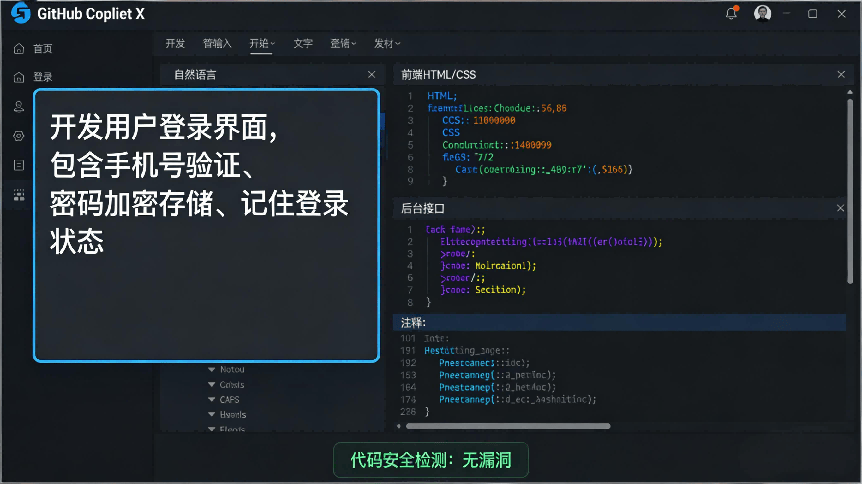Close the 前端HTML/CSS panel

pos(841,74)
